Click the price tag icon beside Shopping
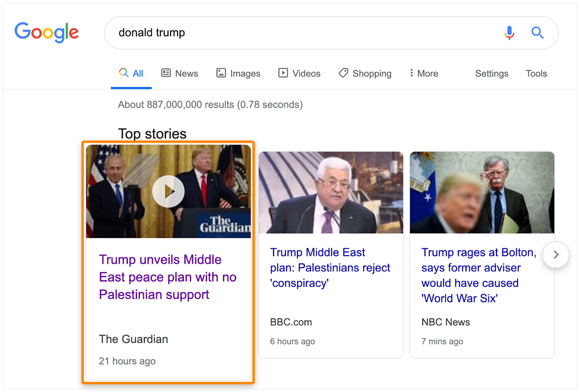580x392 pixels. (343, 73)
